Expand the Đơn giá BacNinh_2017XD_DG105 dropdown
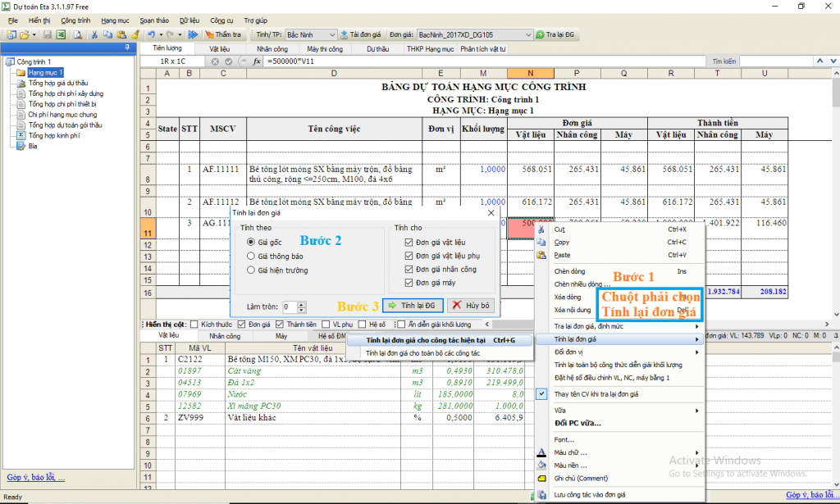 coord(527,35)
